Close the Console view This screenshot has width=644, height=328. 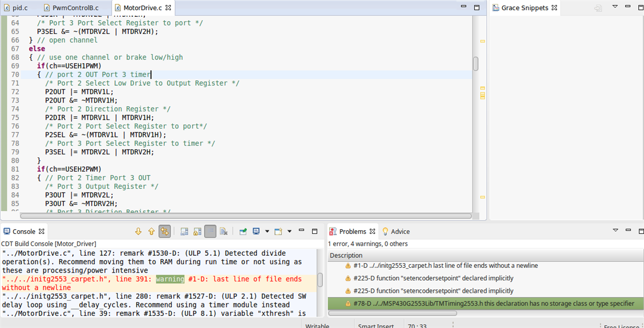[41, 231]
